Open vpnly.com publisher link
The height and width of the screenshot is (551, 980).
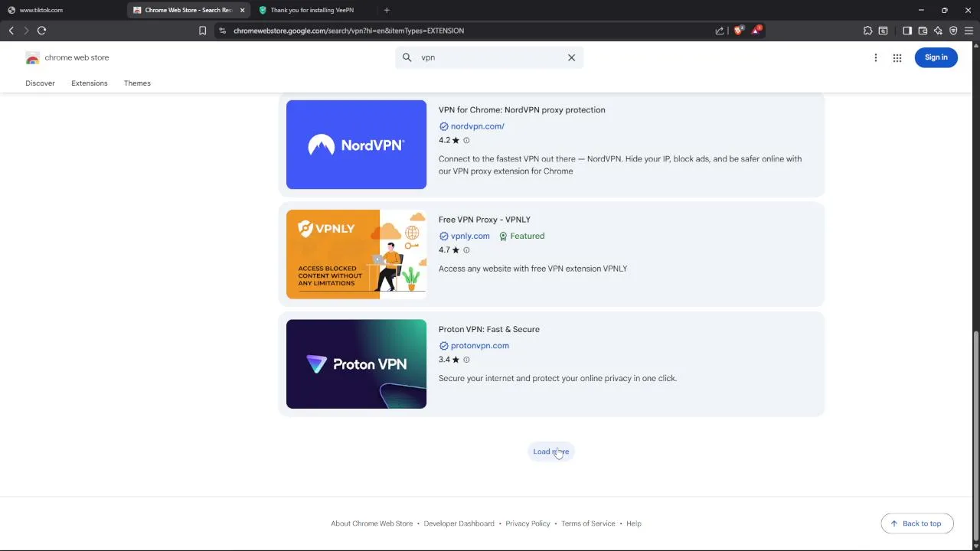(470, 236)
